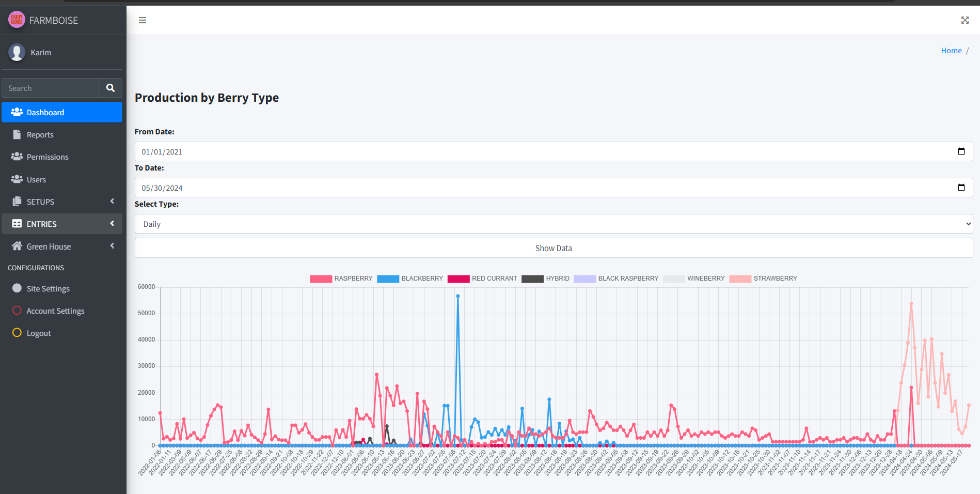Click the FARMBOISE logo icon
This screenshot has height=494, width=980.
17,20
